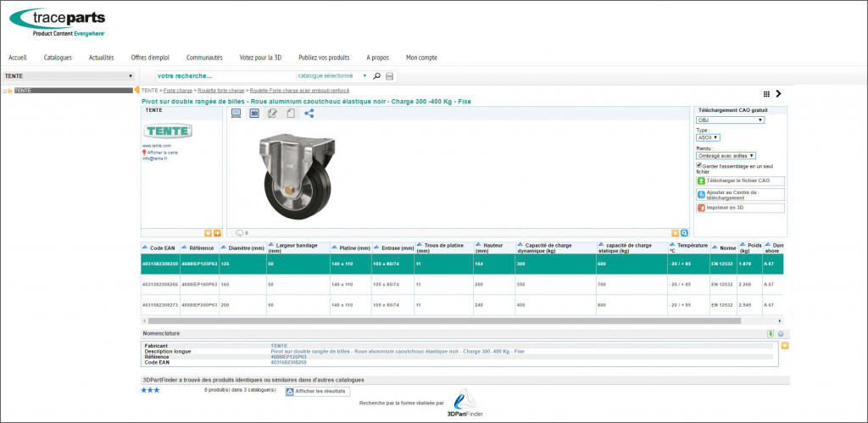
Task: Click 'Télécharger le fichier CAO' button
Action: (739, 181)
